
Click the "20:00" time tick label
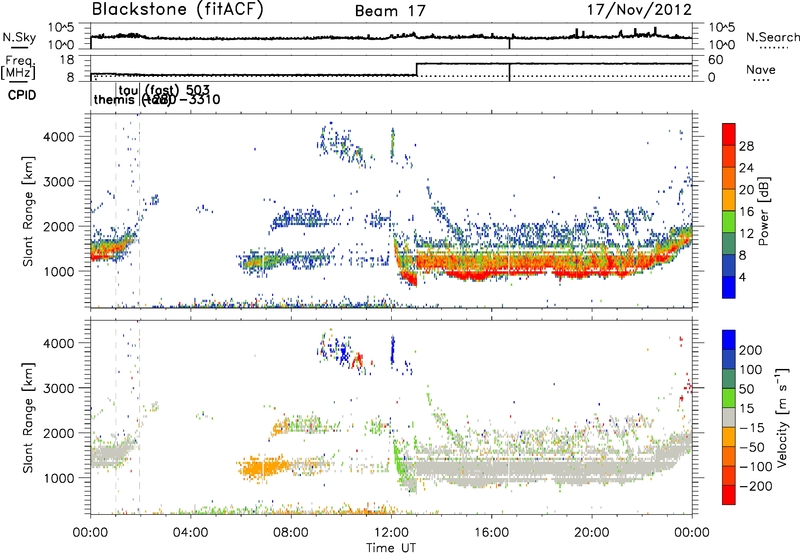(592, 533)
